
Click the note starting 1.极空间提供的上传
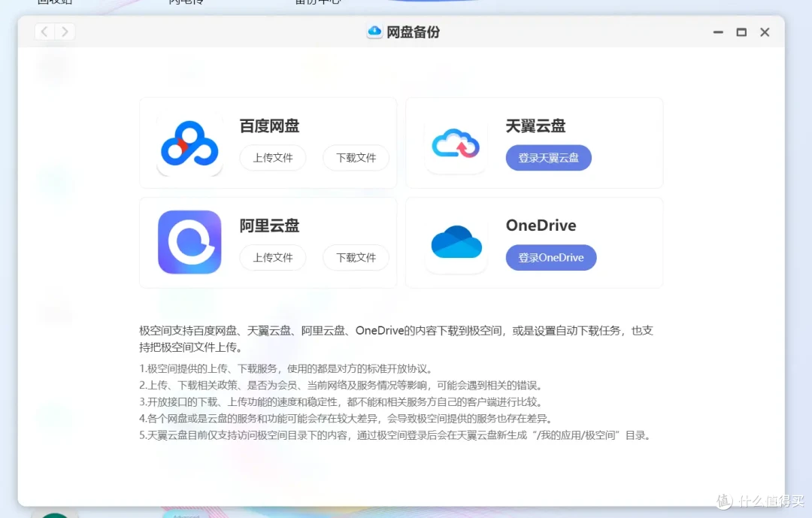pos(286,369)
